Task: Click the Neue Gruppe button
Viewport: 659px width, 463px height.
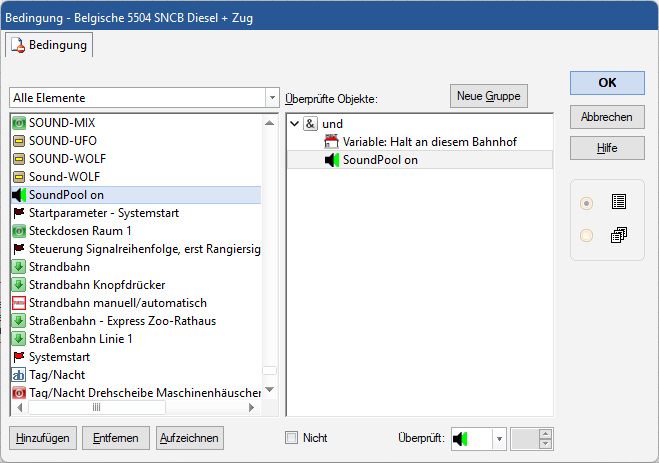Action: pyautogui.click(x=488, y=95)
